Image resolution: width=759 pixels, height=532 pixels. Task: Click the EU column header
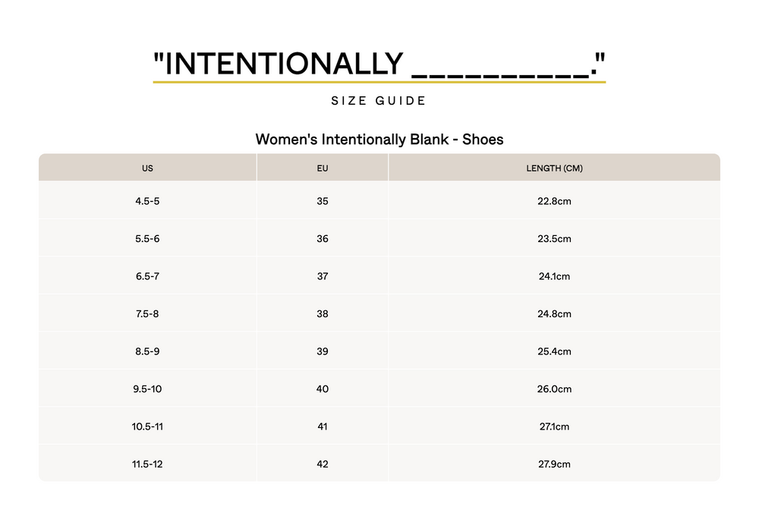[323, 168]
